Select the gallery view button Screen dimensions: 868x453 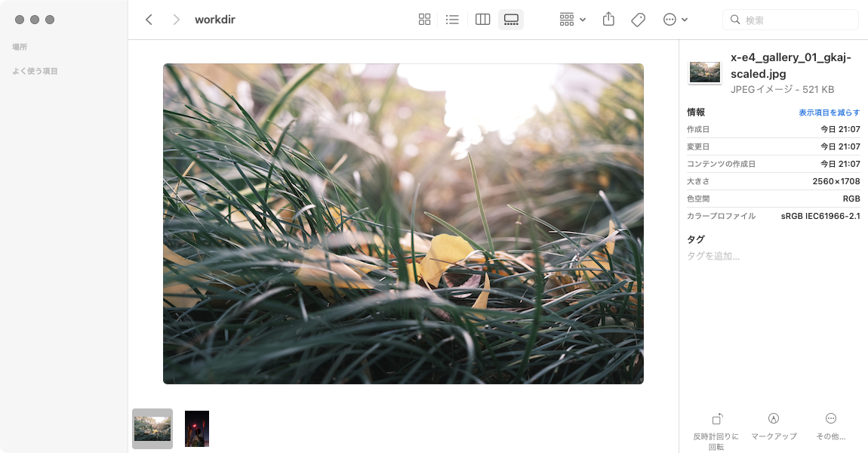pyautogui.click(x=511, y=20)
